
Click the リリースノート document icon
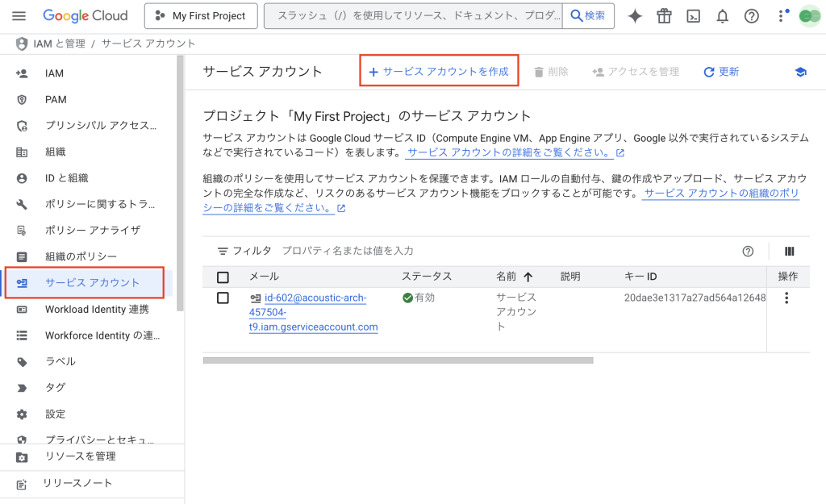(x=22, y=484)
